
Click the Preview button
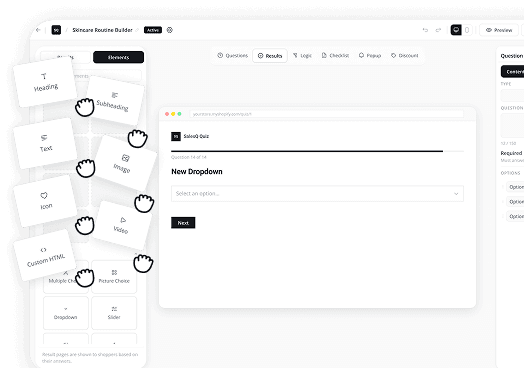499,30
